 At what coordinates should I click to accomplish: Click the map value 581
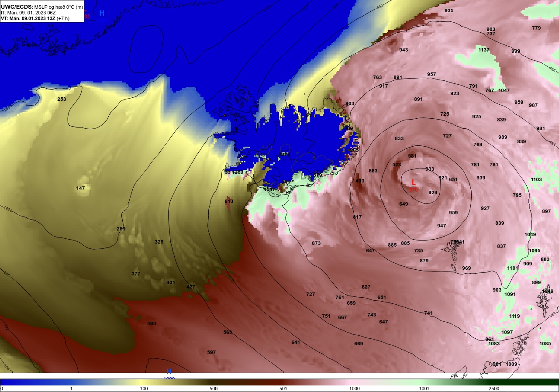click(x=412, y=156)
